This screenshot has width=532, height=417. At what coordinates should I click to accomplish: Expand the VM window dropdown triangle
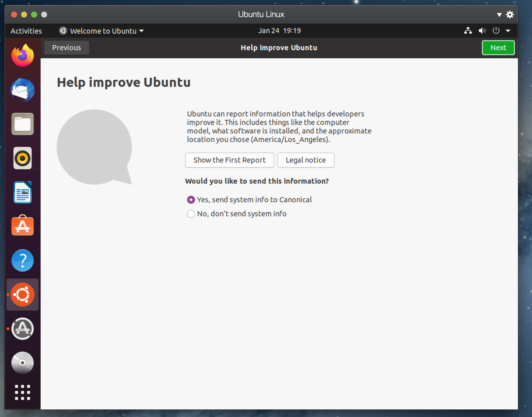coord(499,15)
